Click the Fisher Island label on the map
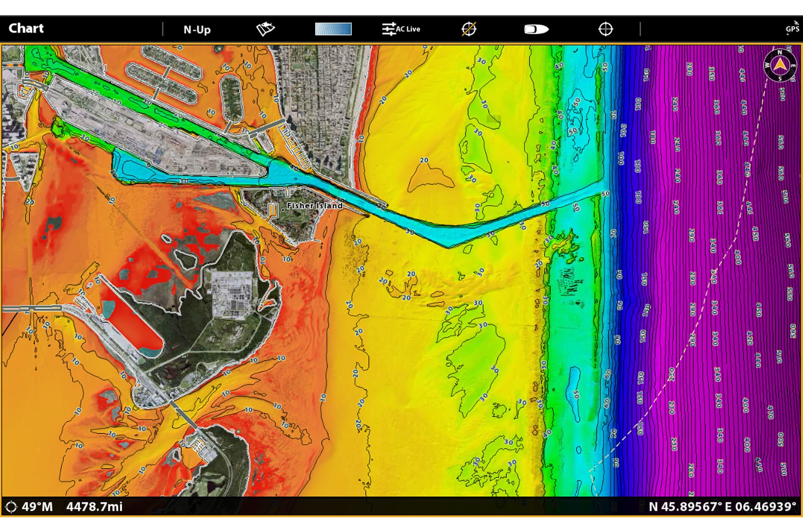Screen dimensions: 803x532 click(x=314, y=206)
